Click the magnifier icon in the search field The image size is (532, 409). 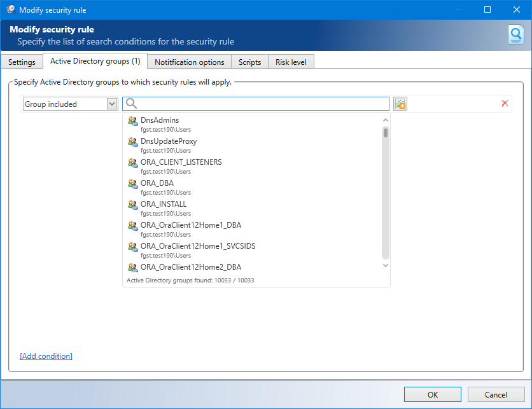click(131, 104)
